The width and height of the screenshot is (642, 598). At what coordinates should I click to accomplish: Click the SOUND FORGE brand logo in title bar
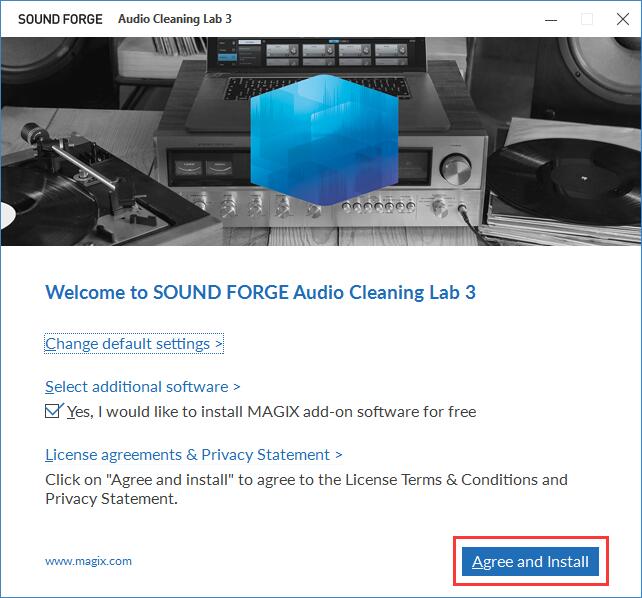(60, 19)
